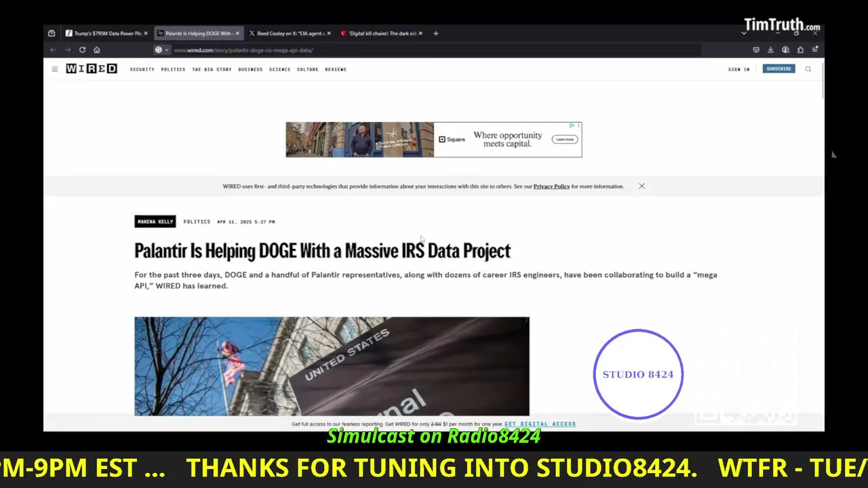Switch to Trump's $795M Data Power tab
This screenshot has width=868, height=488.
click(107, 33)
